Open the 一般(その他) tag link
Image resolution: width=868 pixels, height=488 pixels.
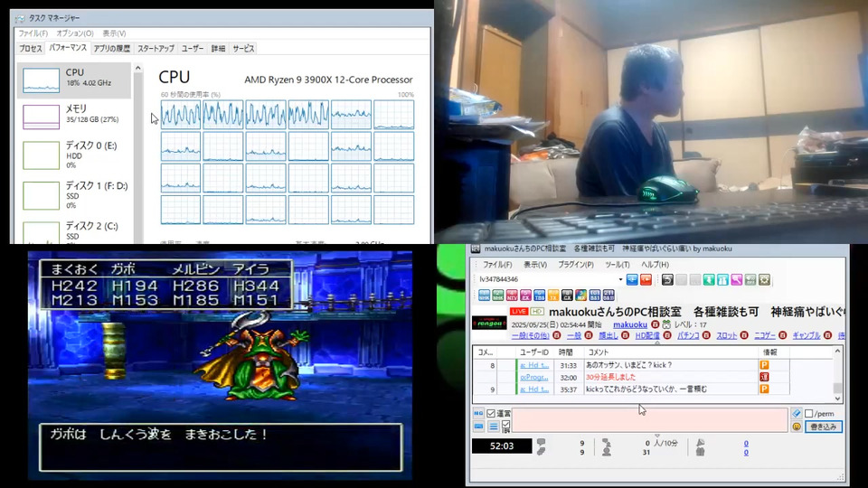pyautogui.click(x=530, y=335)
